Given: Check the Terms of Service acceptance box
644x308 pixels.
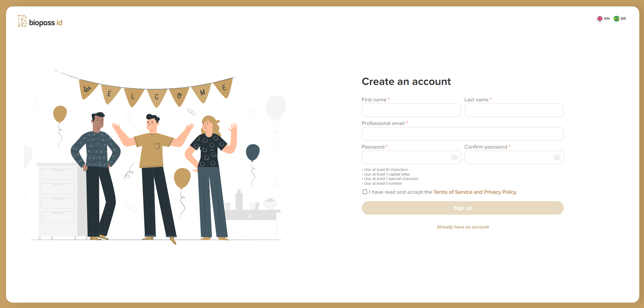Looking at the screenshot, I should pyautogui.click(x=365, y=192).
